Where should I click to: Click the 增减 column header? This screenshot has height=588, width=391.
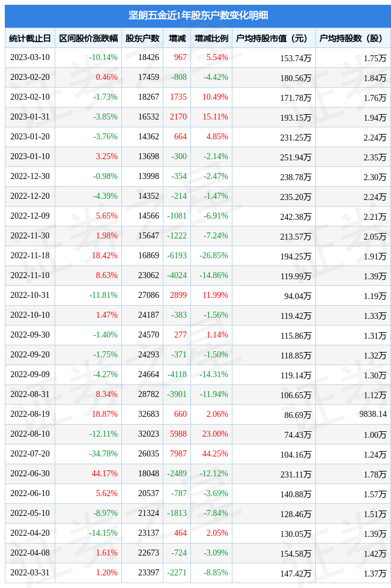(x=177, y=38)
